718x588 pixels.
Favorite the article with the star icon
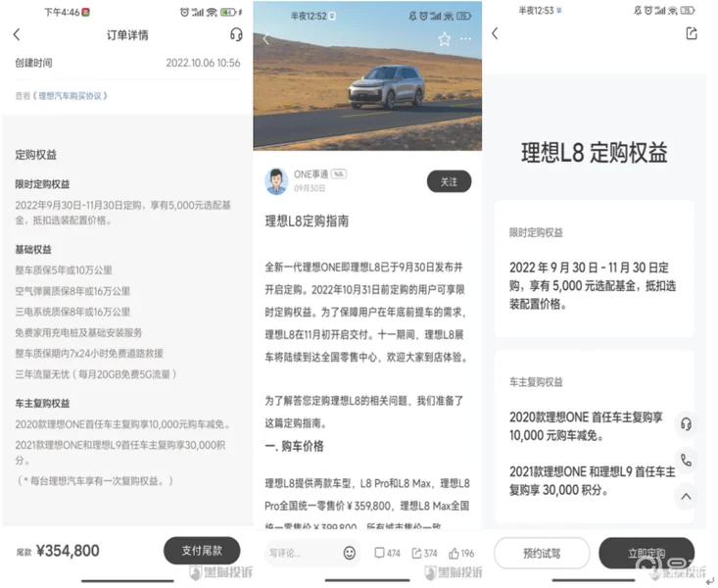(444, 39)
